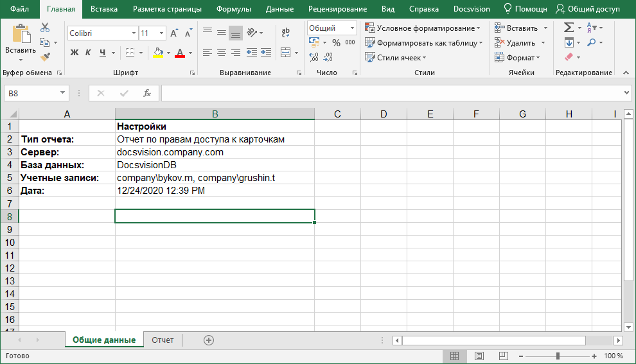Open the Условное форматирование dropdown
Screen dimensions: 636x364
pos(422,28)
